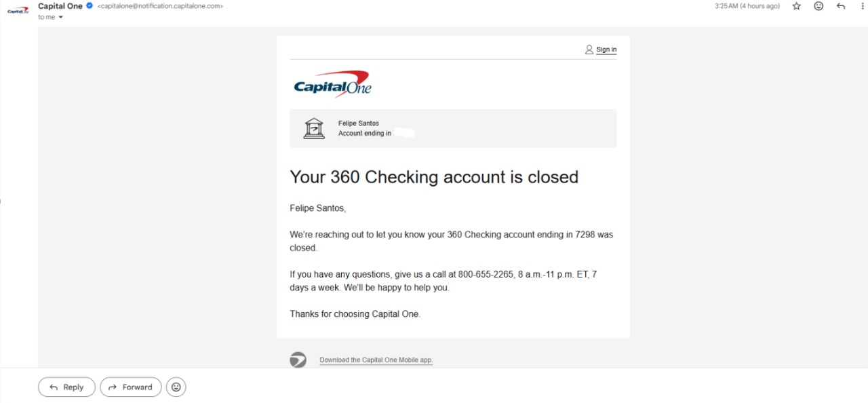
Task: Click the smiley emoji button beside Forward
Action: tap(176, 387)
